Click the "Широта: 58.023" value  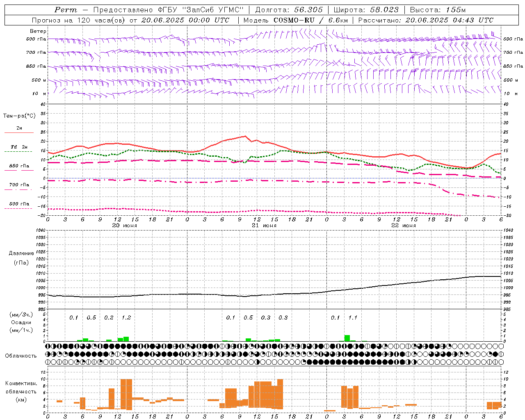[x=366, y=10]
